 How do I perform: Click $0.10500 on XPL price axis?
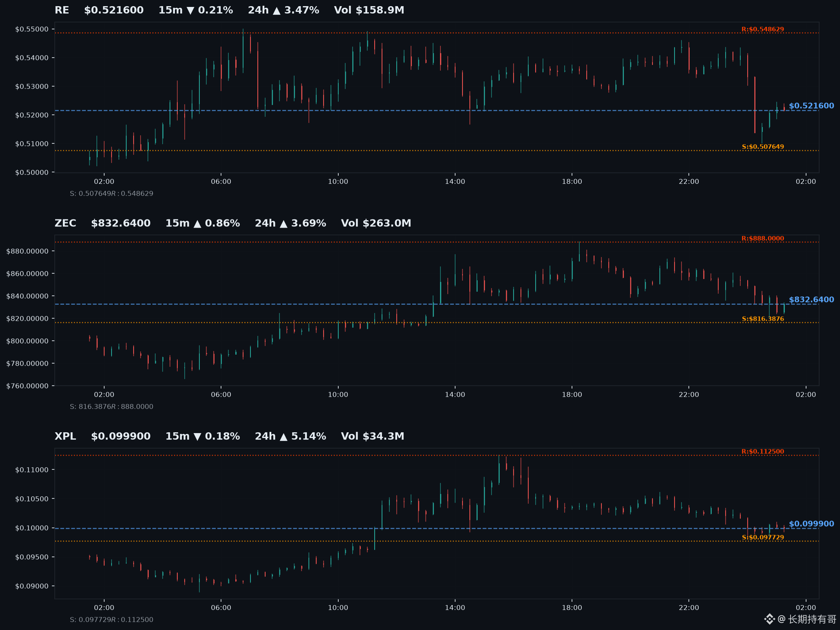32,499
